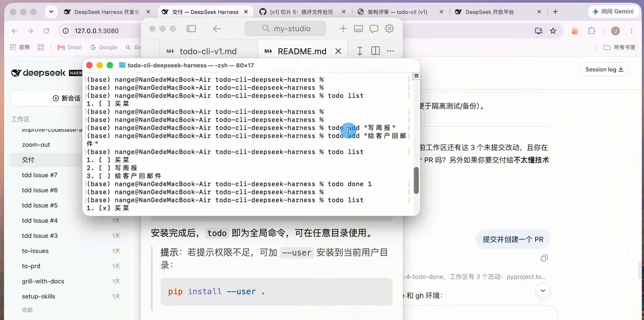
Task: Click the address bar showing 127.0.0.1:3080
Action: [x=97, y=31]
